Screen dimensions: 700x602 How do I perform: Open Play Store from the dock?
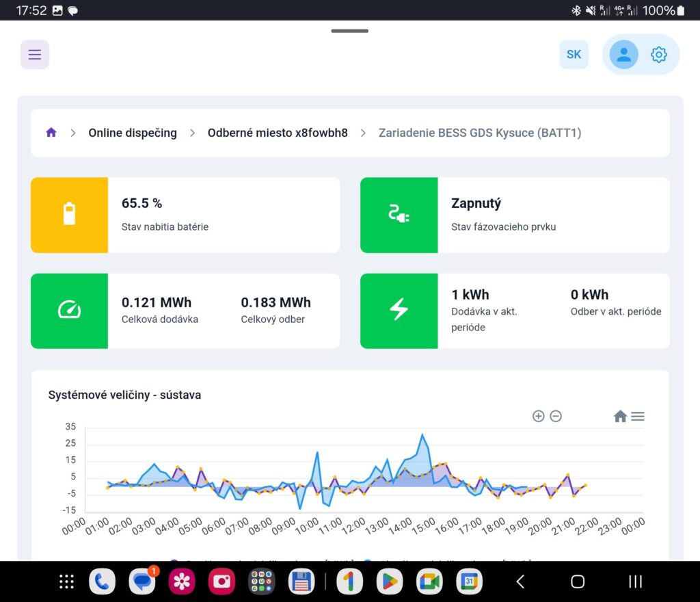coord(388,581)
